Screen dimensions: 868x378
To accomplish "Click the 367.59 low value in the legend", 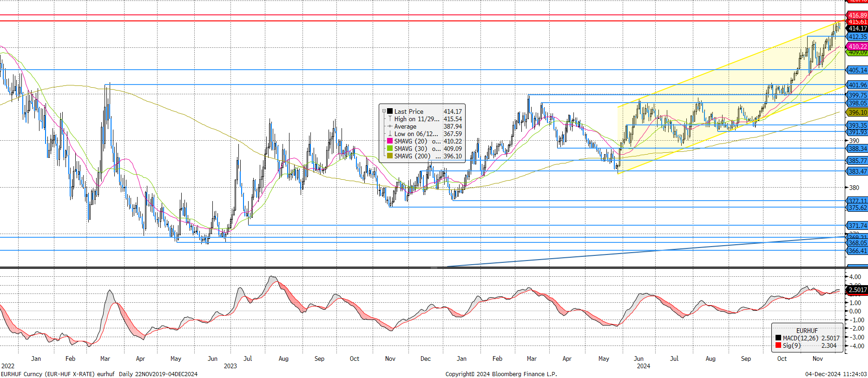I will (453, 134).
